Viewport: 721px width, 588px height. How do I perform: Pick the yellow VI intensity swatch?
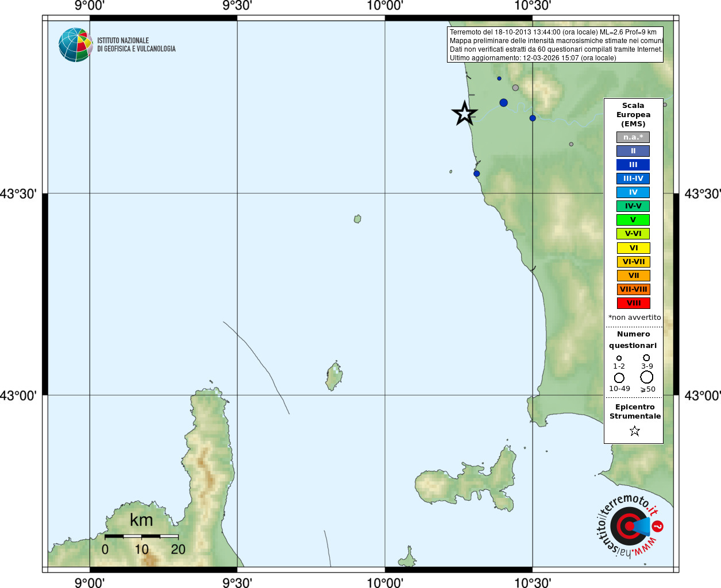click(x=633, y=248)
